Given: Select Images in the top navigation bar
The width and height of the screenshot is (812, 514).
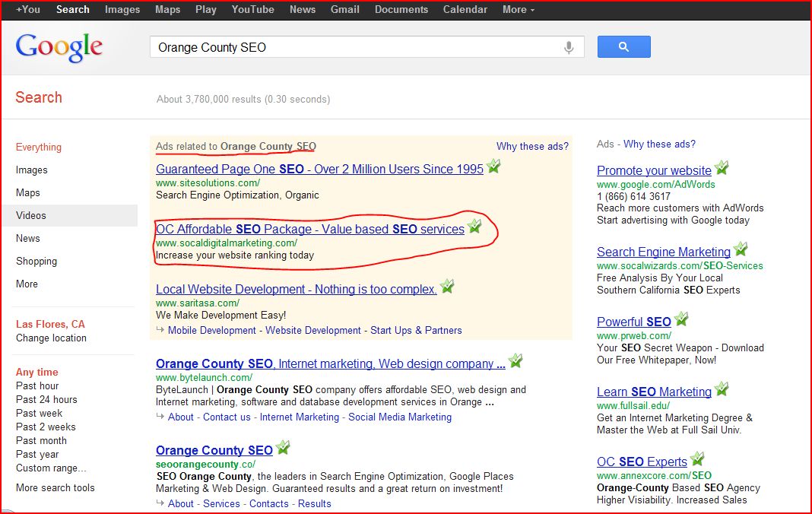Looking at the screenshot, I should (x=122, y=9).
